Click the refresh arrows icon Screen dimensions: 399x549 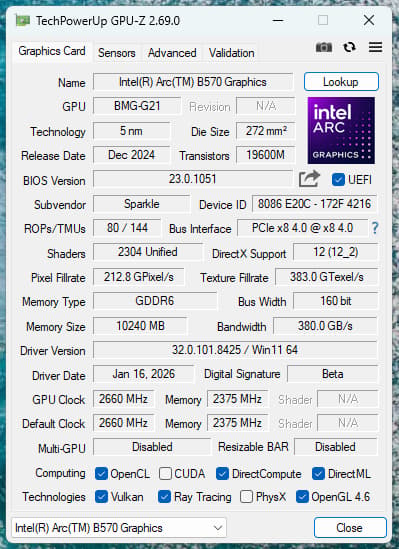(349, 47)
